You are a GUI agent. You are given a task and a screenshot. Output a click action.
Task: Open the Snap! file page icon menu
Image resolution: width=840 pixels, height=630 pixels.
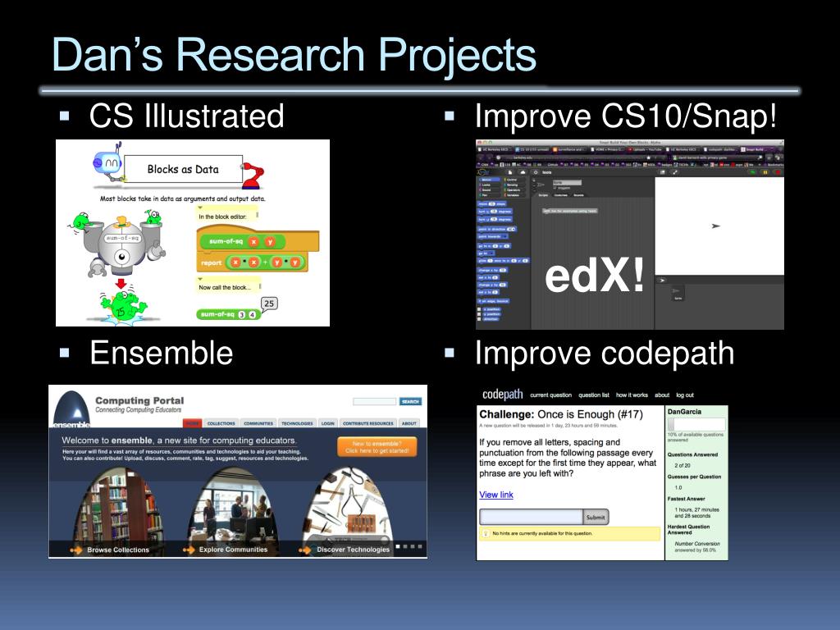click(x=510, y=172)
